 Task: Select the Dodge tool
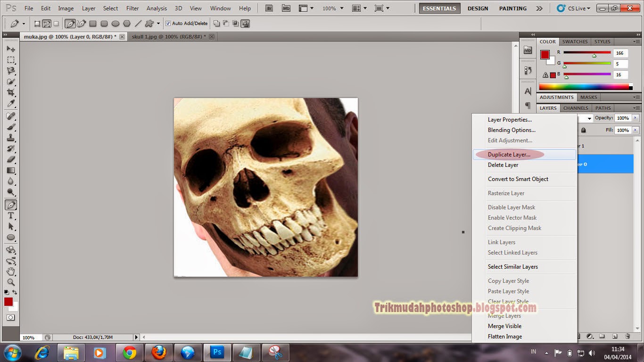point(11,192)
